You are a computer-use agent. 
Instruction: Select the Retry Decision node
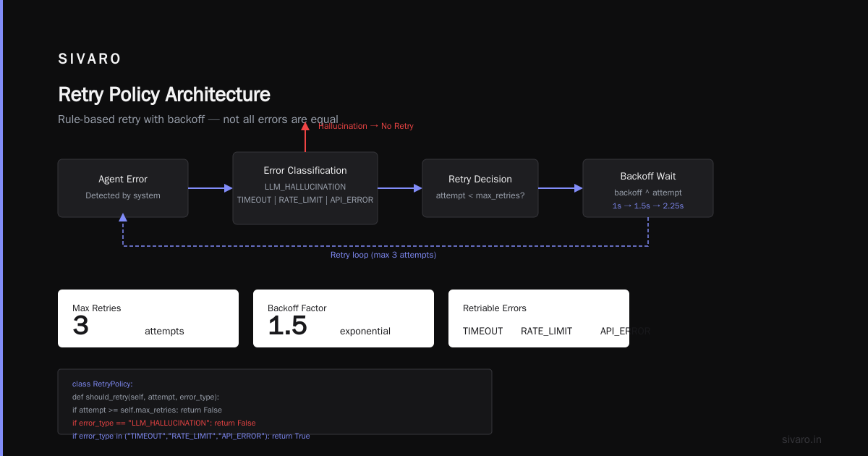[x=480, y=188]
